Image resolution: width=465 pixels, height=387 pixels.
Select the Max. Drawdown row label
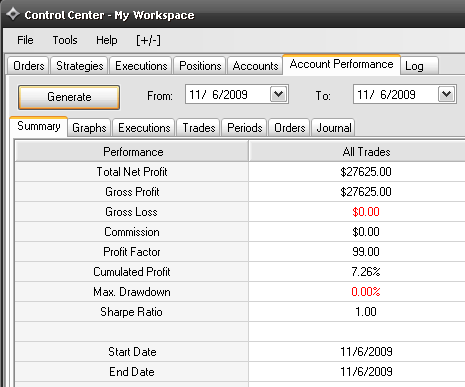coord(132,292)
